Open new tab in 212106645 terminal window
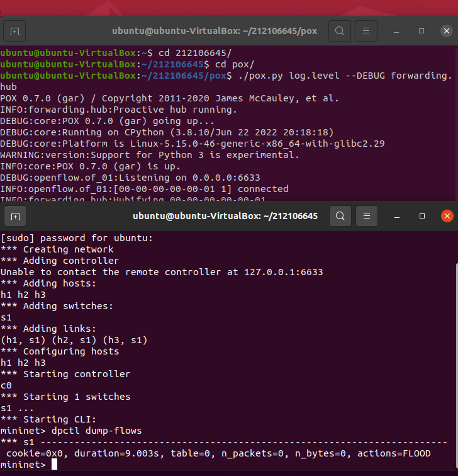The image size is (458, 476). (x=15, y=216)
